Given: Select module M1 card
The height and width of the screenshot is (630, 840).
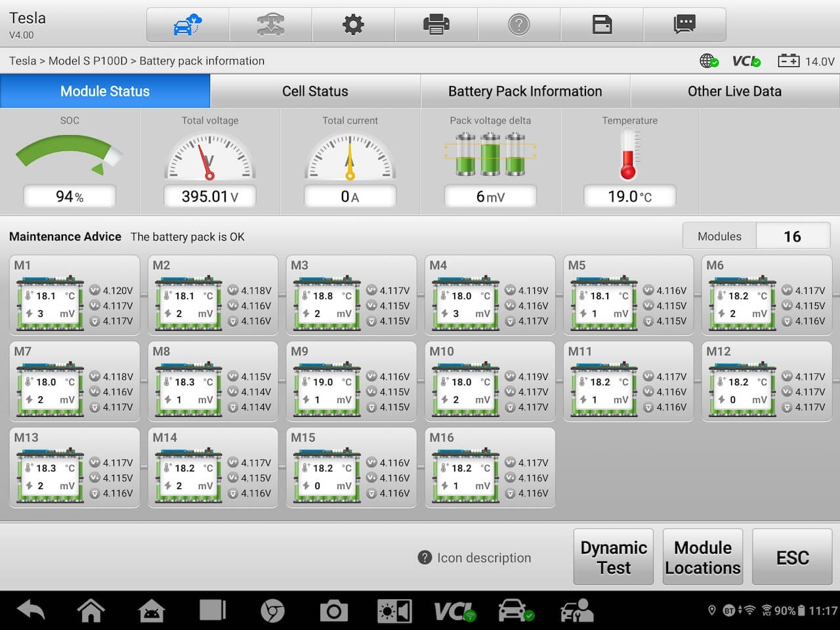Looking at the screenshot, I should pos(74,295).
